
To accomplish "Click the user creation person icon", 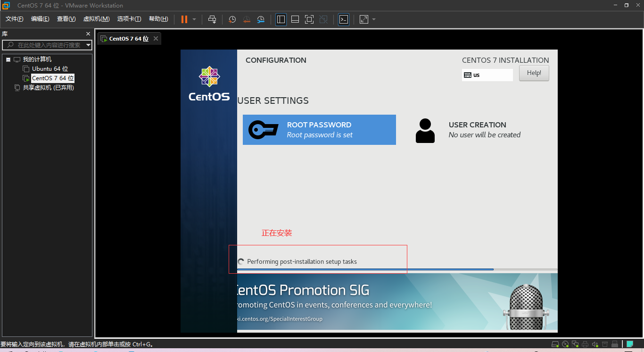I will point(425,131).
